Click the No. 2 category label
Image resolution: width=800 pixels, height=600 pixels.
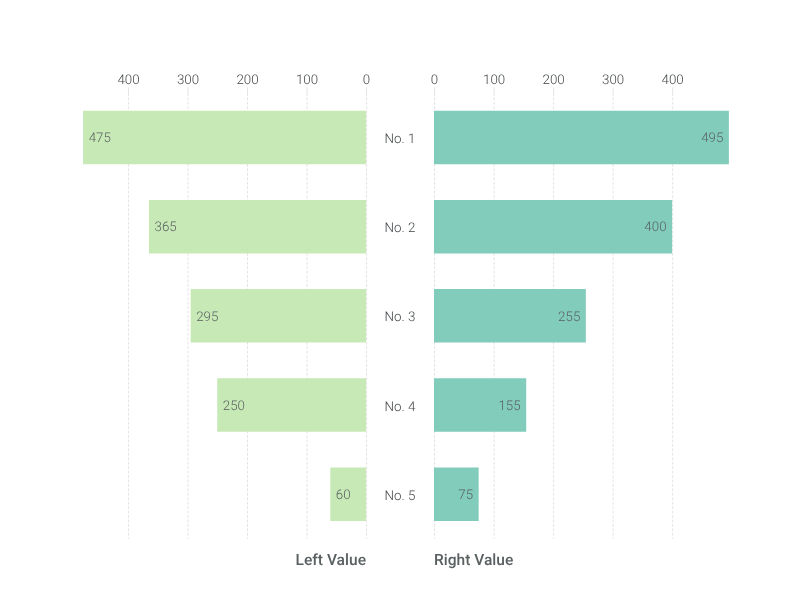400,227
